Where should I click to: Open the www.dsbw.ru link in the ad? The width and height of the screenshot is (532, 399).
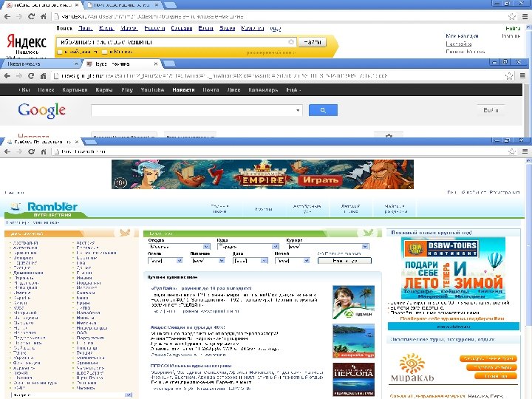click(x=453, y=327)
